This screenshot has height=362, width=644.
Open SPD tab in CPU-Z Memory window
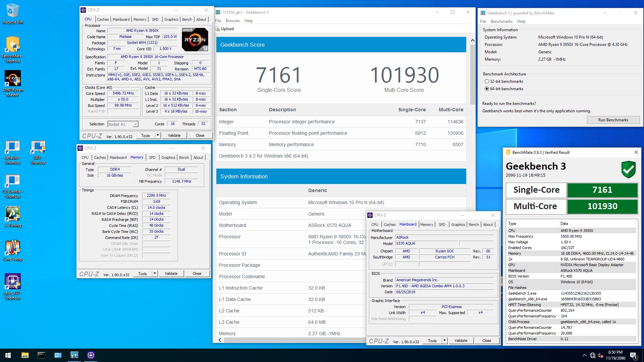pos(152,158)
